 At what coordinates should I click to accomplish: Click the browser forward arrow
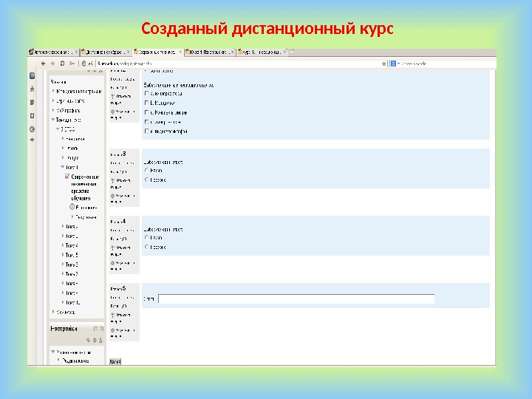pyautogui.click(x=52, y=64)
